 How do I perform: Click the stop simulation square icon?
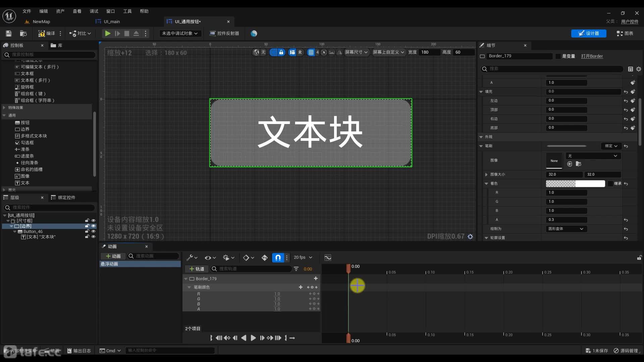coord(127,33)
